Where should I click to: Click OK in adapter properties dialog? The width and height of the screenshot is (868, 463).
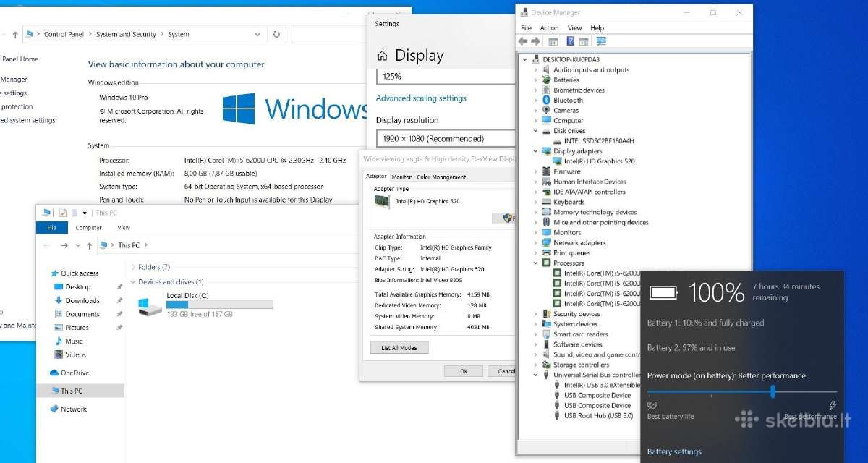coord(464,371)
